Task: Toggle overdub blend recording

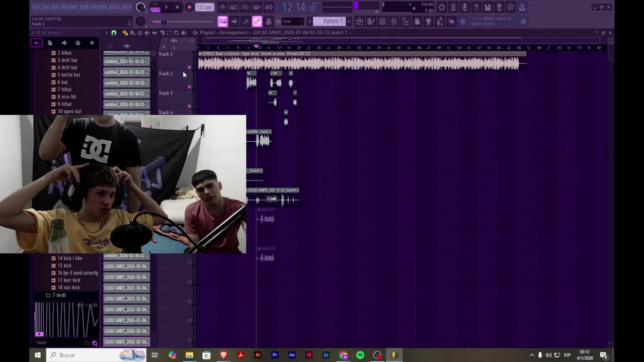Action: 257,7
